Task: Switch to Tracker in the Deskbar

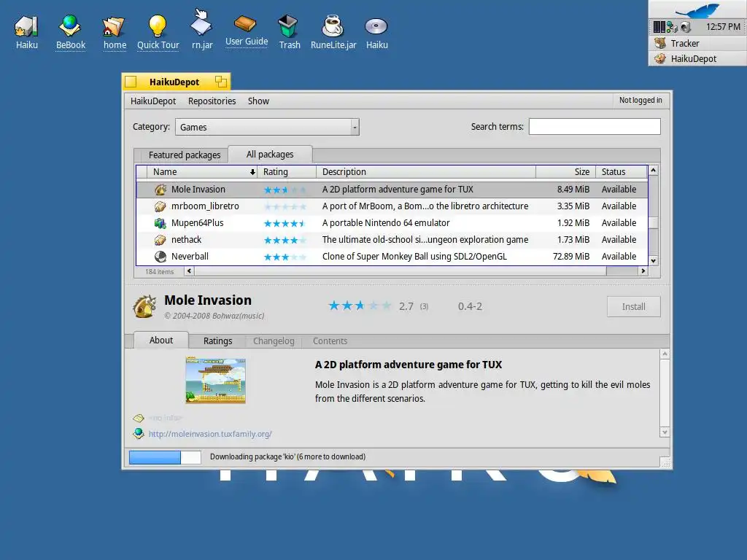Action: [x=697, y=43]
